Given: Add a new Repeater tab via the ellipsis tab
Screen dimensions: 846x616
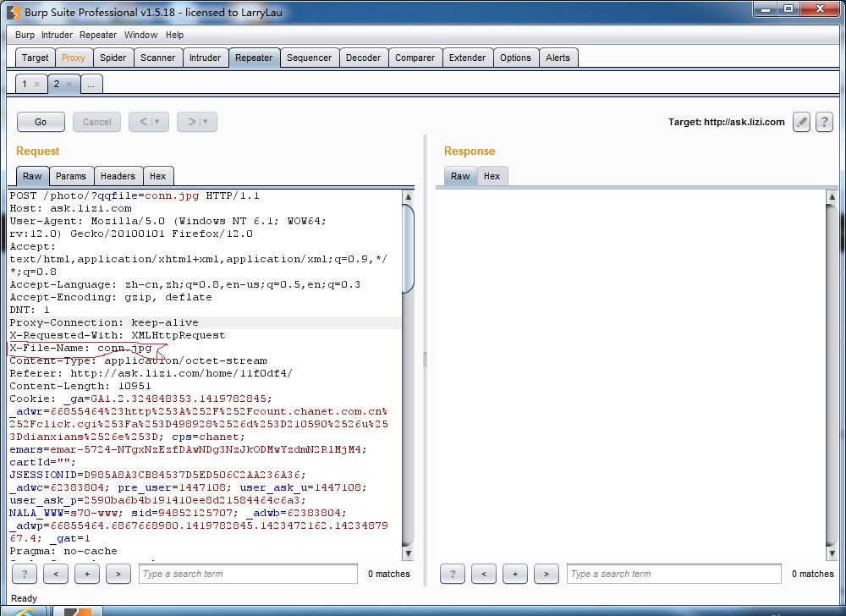Looking at the screenshot, I should tap(91, 84).
